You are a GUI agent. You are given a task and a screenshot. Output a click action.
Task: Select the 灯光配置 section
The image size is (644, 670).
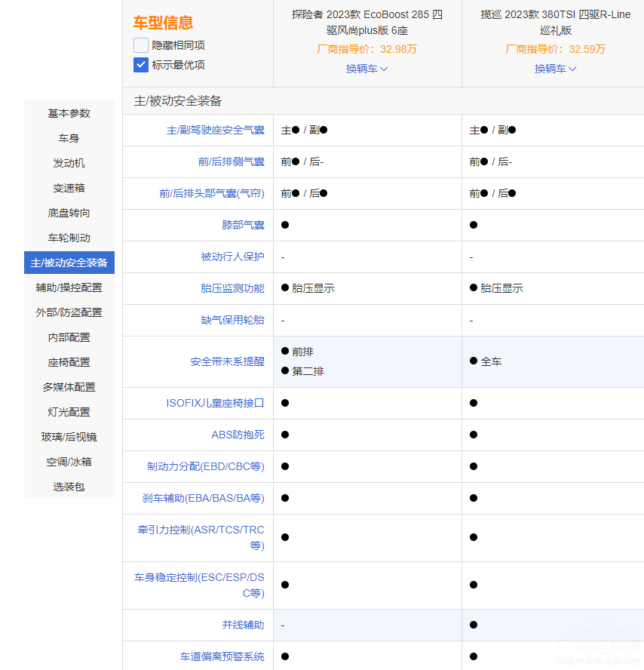point(69,411)
